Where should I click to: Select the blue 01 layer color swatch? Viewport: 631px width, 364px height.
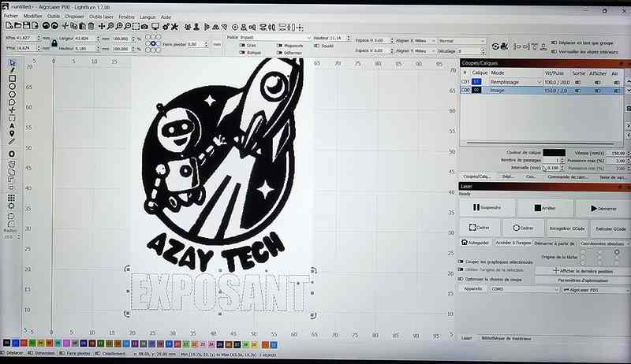[x=476, y=82]
